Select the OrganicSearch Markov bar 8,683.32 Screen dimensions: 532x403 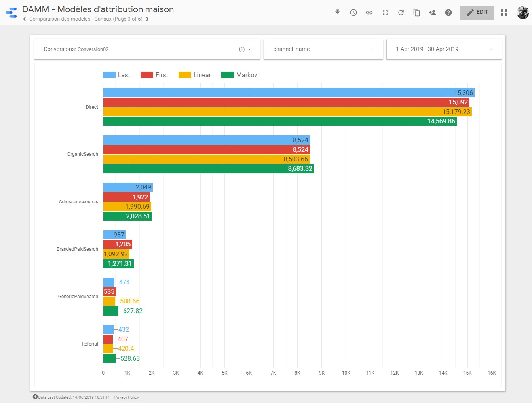[209, 168]
